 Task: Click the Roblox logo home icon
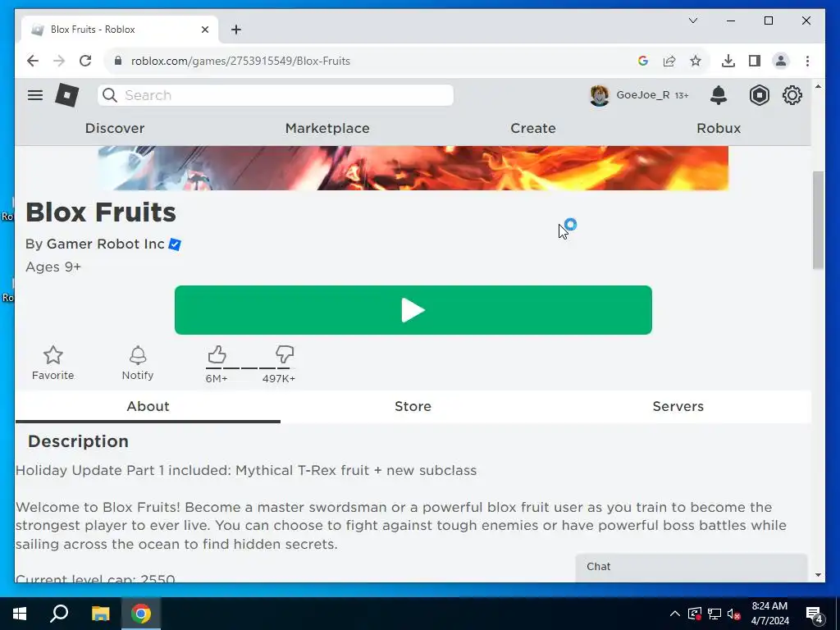pyautogui.click(x=67, y=95)
